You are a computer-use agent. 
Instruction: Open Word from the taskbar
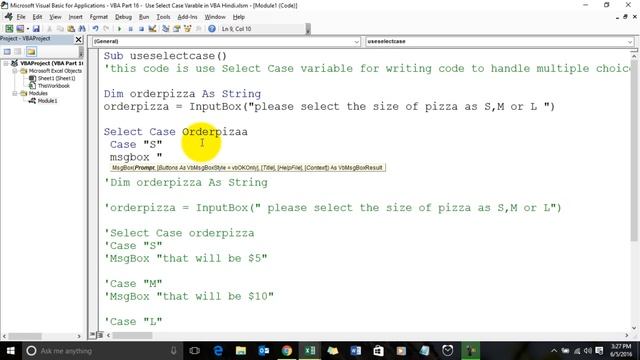[x=356, y=351]
